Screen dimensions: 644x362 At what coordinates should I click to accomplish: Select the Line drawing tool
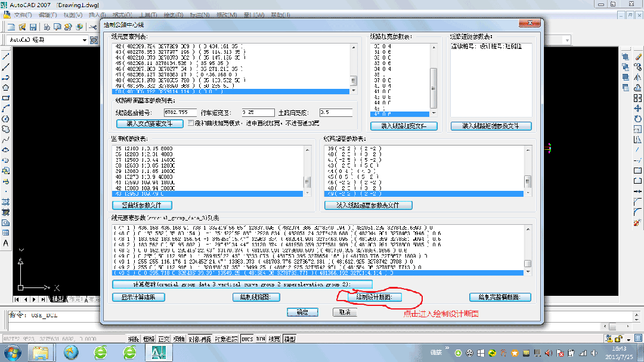click(6, 56)
